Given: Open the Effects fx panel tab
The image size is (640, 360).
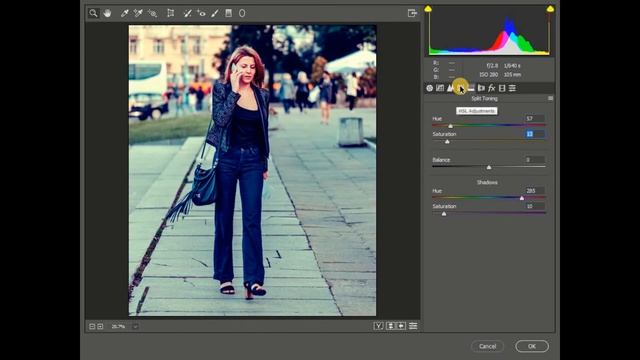Looking at the screenshot, I should 491,88.
